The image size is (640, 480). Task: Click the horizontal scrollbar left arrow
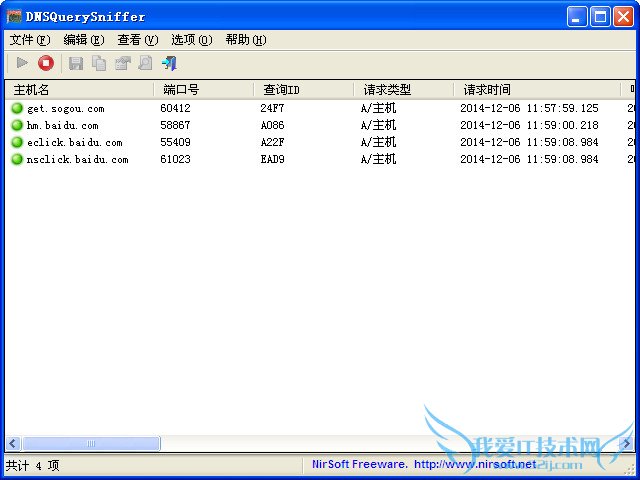(x=14, y=443)
